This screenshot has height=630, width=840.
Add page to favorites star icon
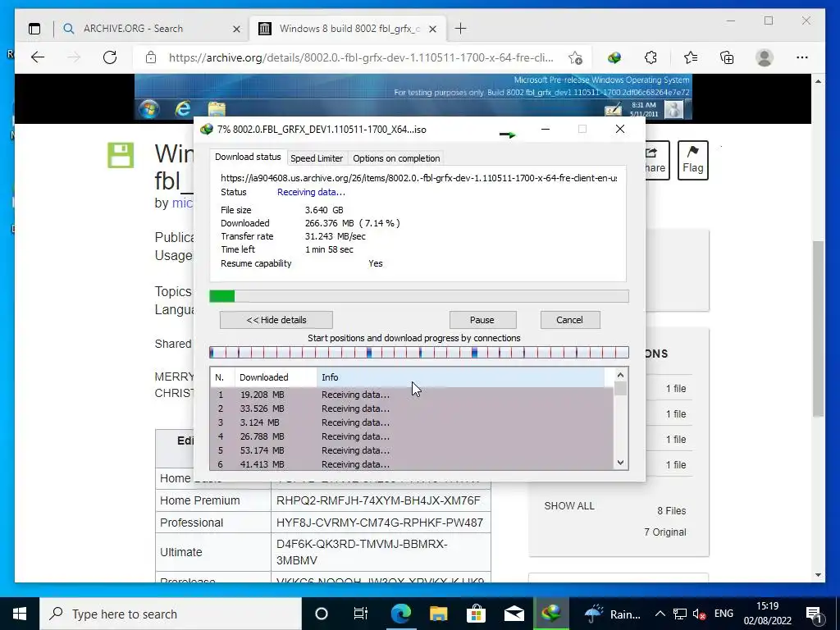tap(575, 57)
